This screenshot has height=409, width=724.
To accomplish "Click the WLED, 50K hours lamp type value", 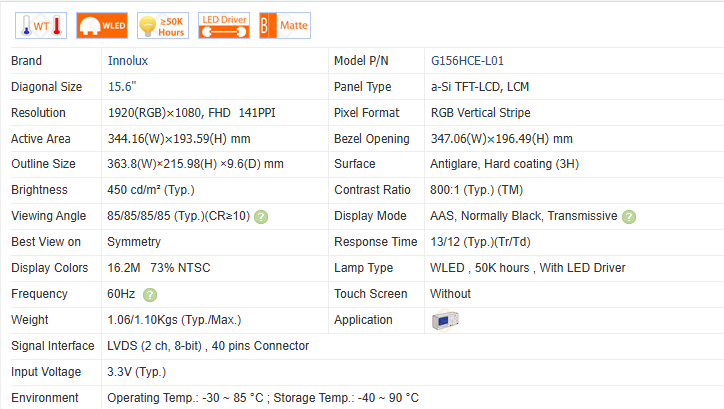I will (x=527, y=268).
